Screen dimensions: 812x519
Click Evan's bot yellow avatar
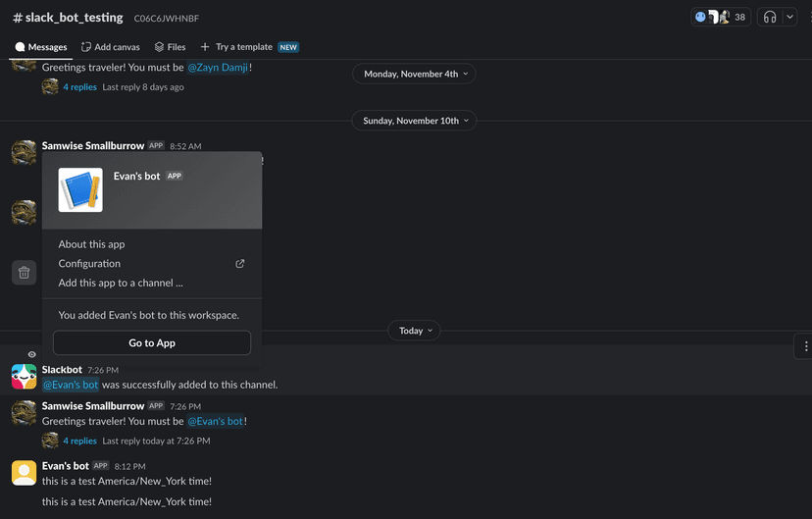pos(25,473)
